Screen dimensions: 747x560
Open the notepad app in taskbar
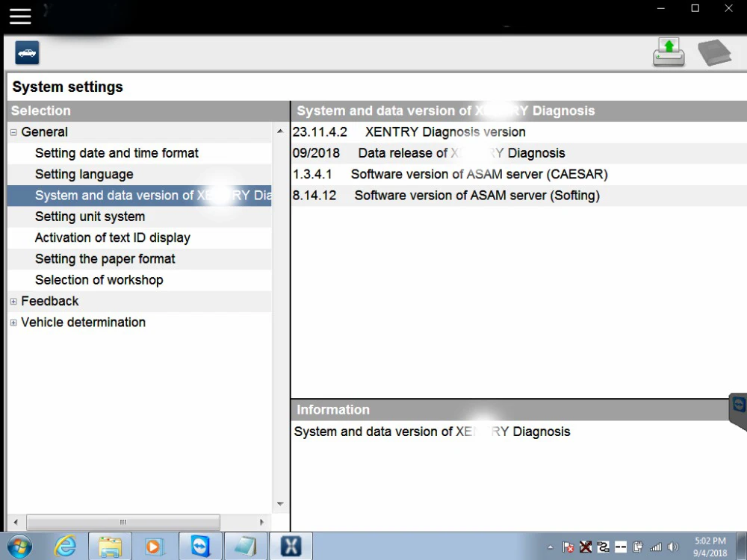pyautogui.click(x=246, y=547)
